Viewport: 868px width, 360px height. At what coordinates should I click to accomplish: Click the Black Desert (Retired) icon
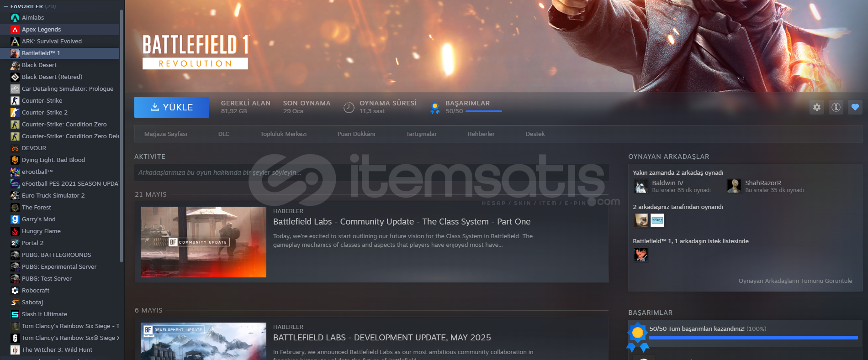point(15,77)
